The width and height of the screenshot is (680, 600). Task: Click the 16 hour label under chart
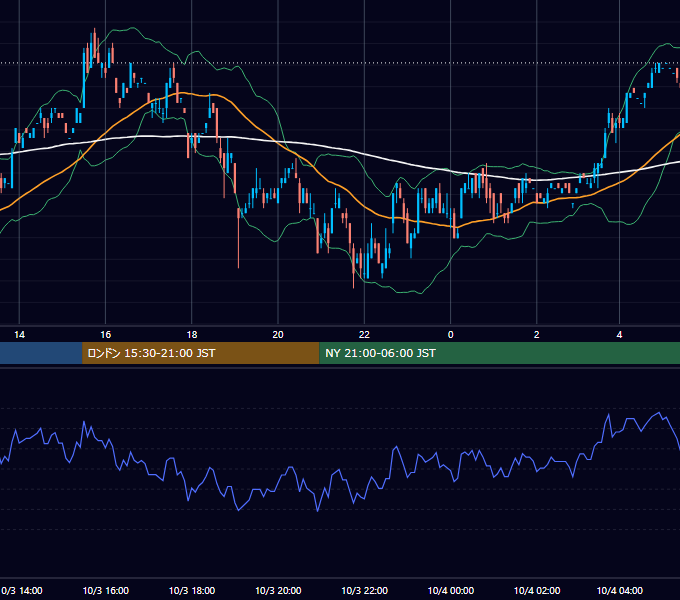click(105, 335)
